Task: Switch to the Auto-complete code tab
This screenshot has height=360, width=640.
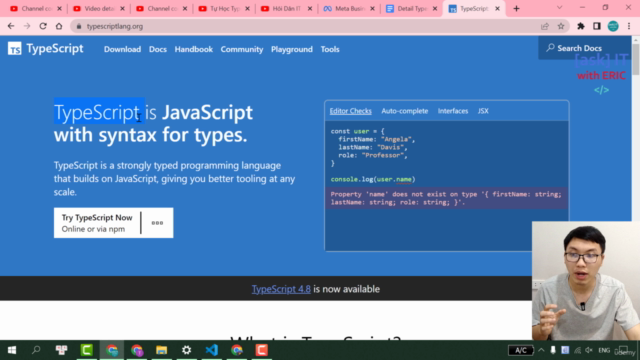Action: click(404, 111)
